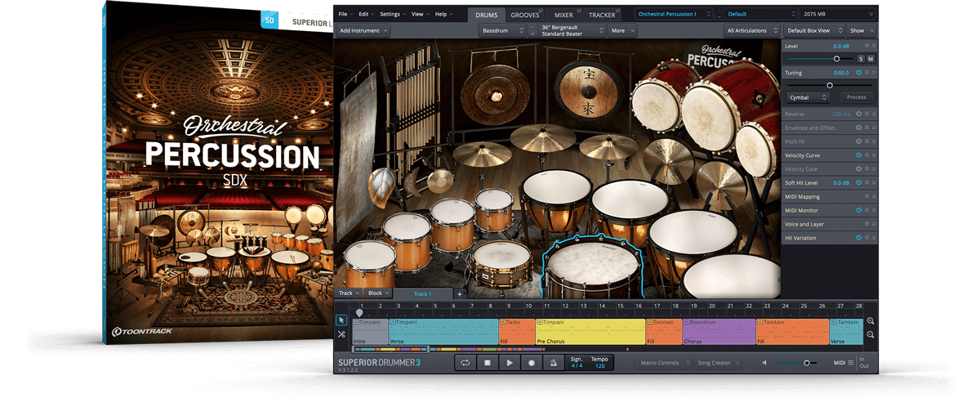Screen dimensions: 980x403
Task: Enable Envelope and Offset power button
Action: click(x=858, y=128)
